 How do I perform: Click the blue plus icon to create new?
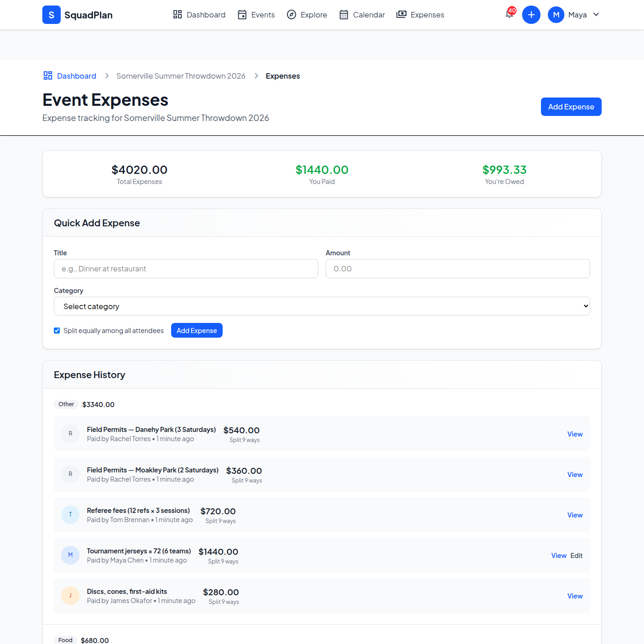[531, 14]
